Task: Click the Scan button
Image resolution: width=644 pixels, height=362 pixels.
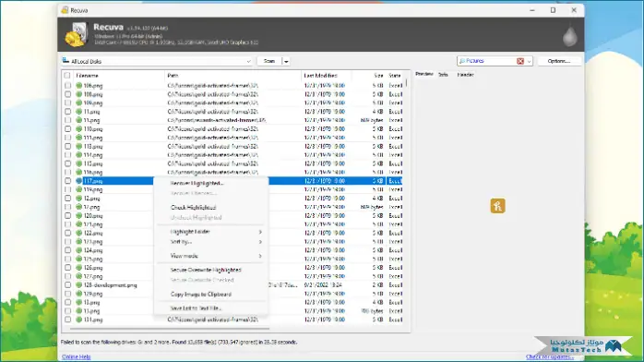Action: click(x=269, y=61)
